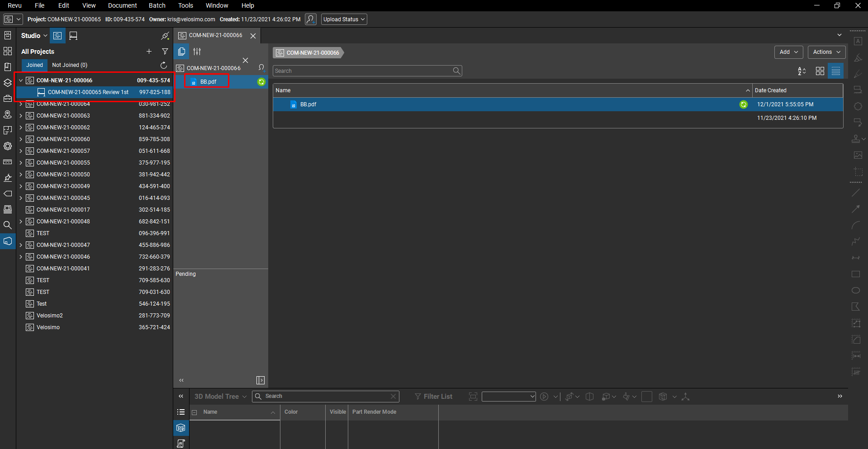Select the Highlight markup tool
This screenshot has width=868, height=449.
(x=858, y=57)
